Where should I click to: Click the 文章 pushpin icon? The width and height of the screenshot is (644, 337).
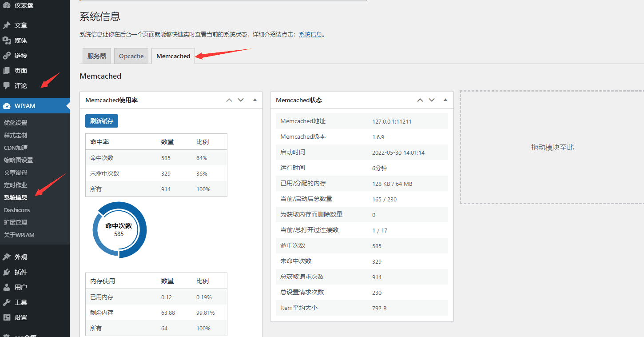7,25
